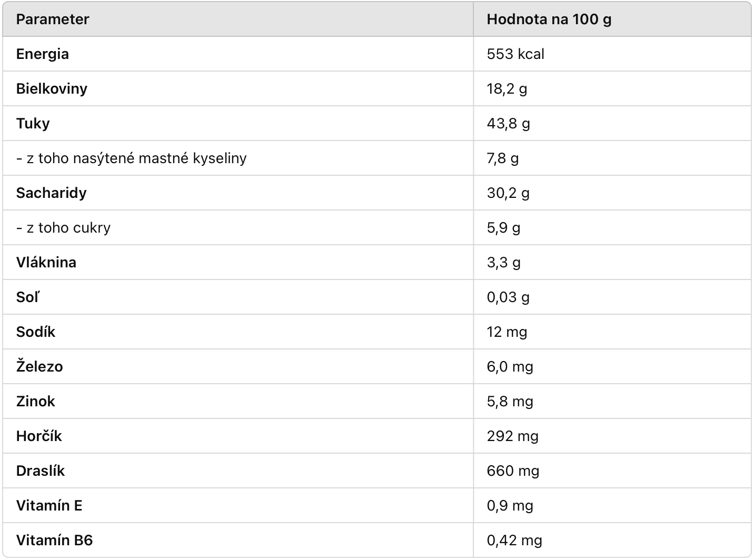The height and width of the screenshot is (560, 754).
Task: Select the Energia row label
Action: pyautogui.click(x=42, y=54)
